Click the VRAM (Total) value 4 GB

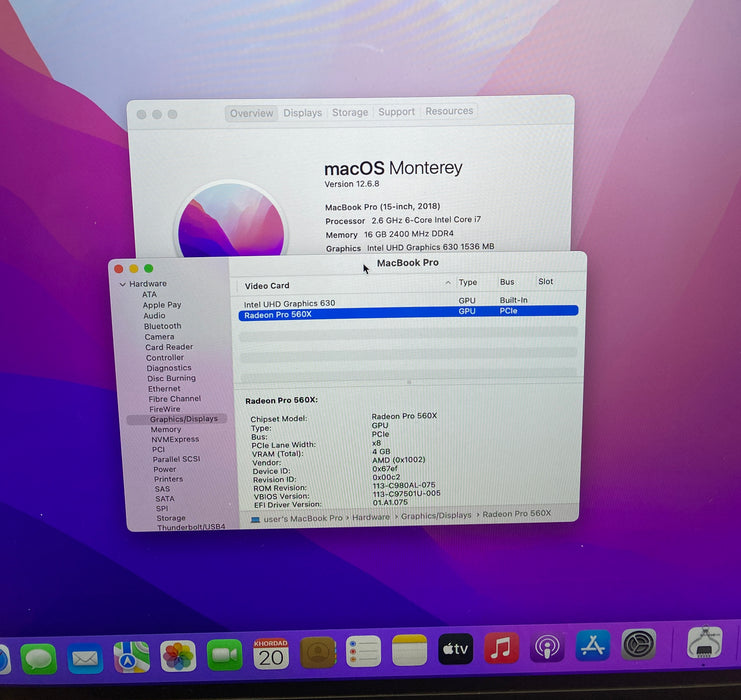(381, 451)
